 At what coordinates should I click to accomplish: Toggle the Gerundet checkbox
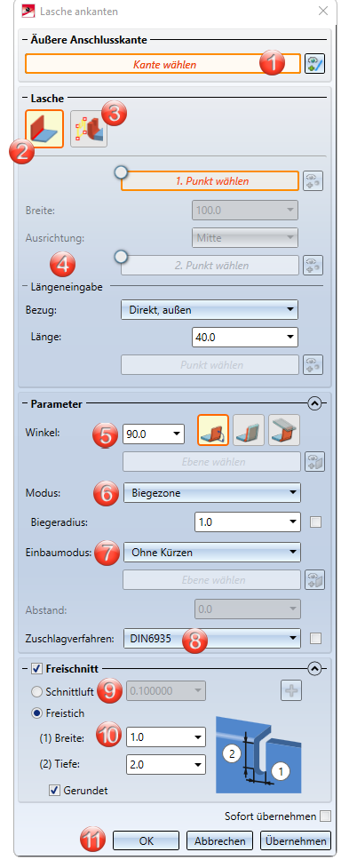pos(54,791)
